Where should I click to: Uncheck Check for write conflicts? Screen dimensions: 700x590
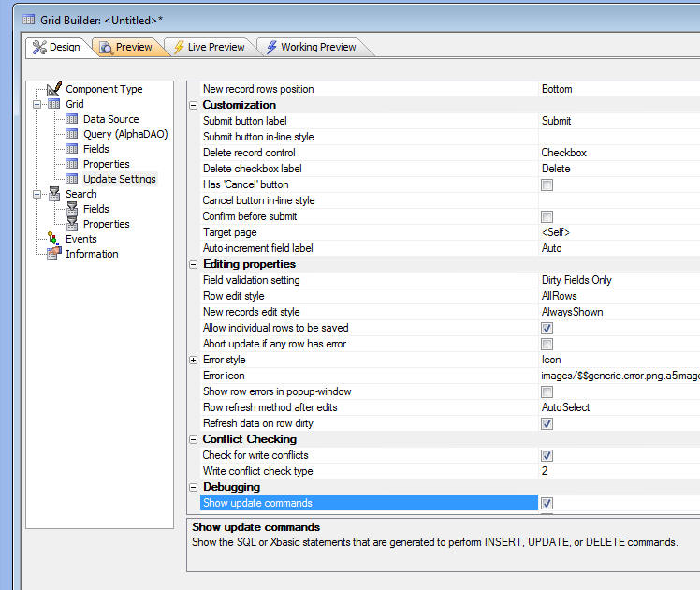tap(547, 455)
